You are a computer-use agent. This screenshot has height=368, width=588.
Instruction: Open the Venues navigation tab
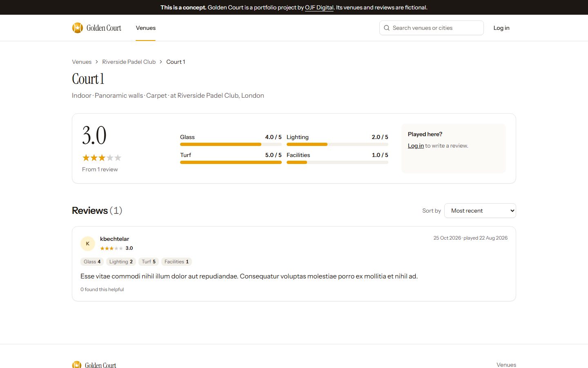coord(146,28)
